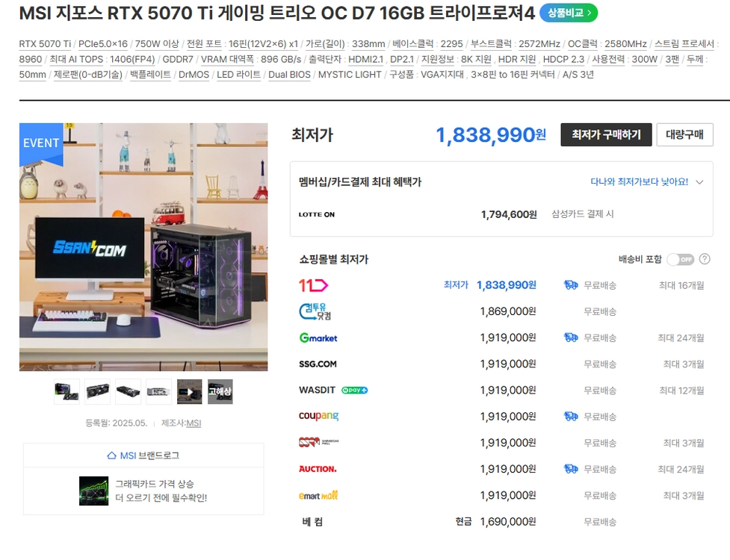Click the LOTTE ON logo

(317, 214)
